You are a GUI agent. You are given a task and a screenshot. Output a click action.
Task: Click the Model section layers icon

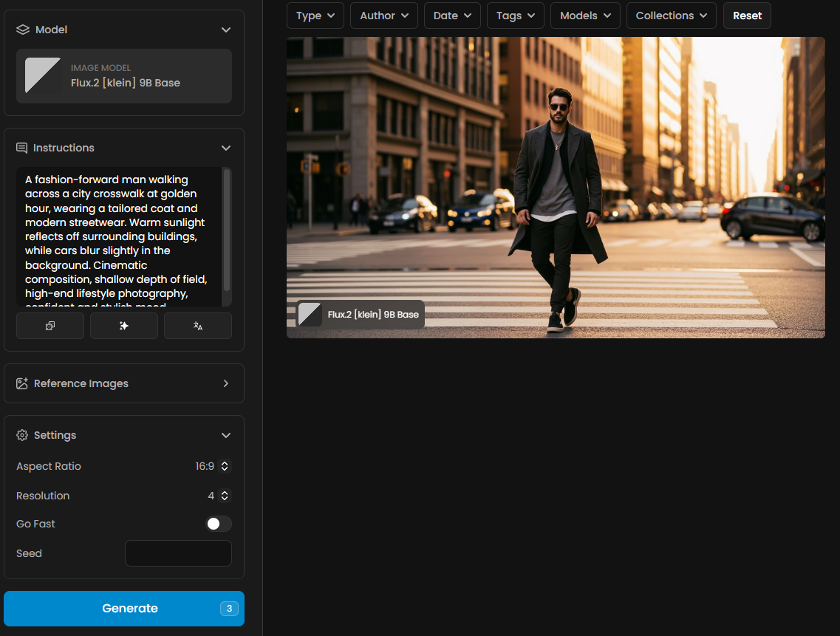point(22,30)
